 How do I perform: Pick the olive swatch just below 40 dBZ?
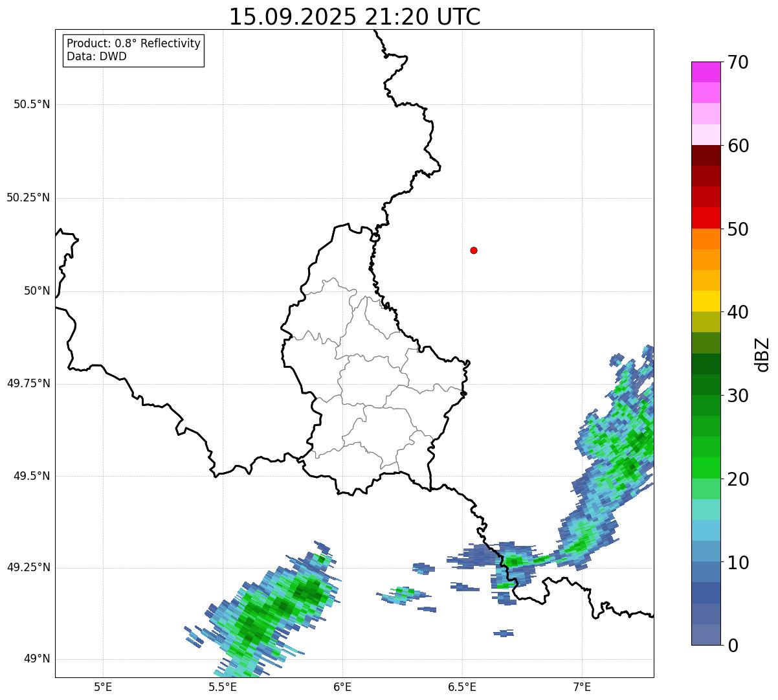coord(706,322)
